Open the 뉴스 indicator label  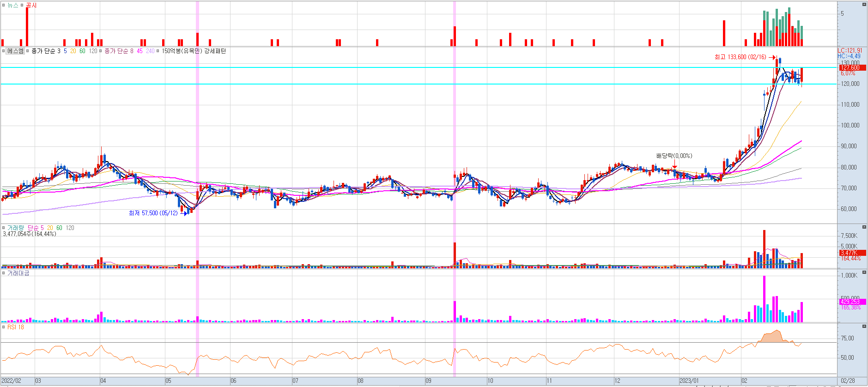[x=12, y=5]
